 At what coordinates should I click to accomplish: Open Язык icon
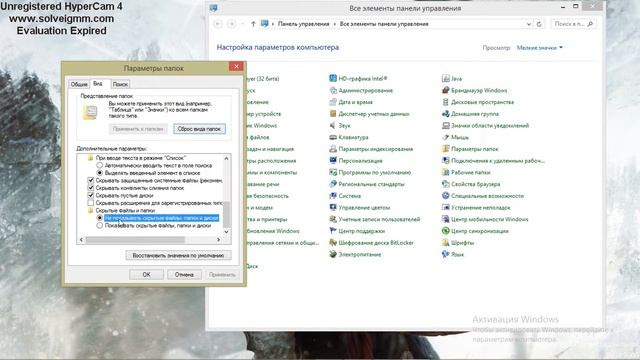tap(445, 254)
